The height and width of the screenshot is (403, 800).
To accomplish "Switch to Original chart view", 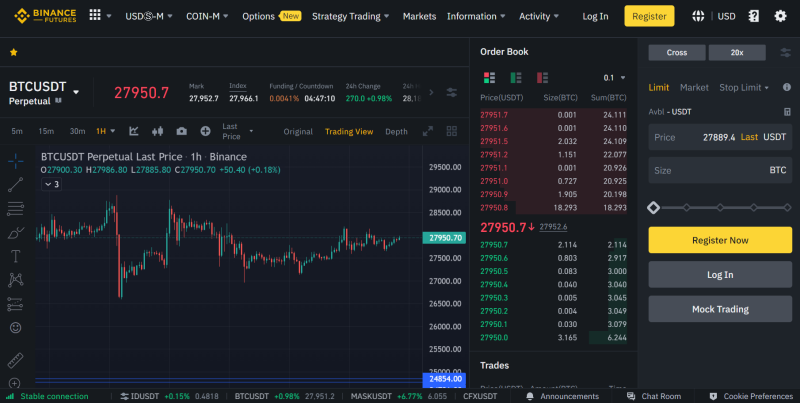I will coord(298,132).
